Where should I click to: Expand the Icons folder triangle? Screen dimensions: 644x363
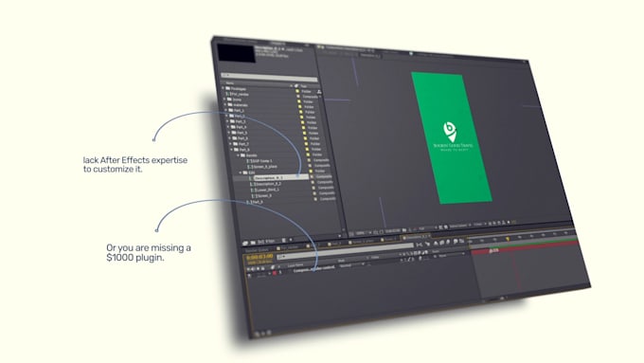[225, 100]
